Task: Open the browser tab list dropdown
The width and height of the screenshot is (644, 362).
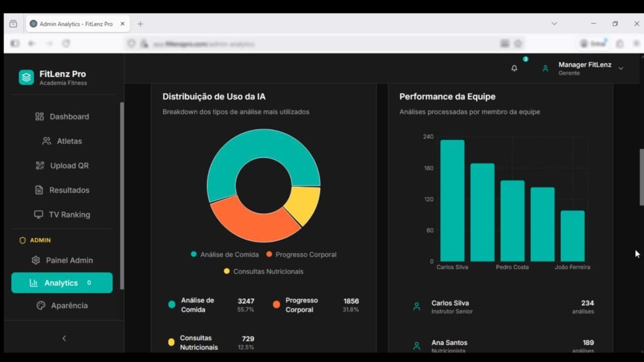Action: click(554, 24)
